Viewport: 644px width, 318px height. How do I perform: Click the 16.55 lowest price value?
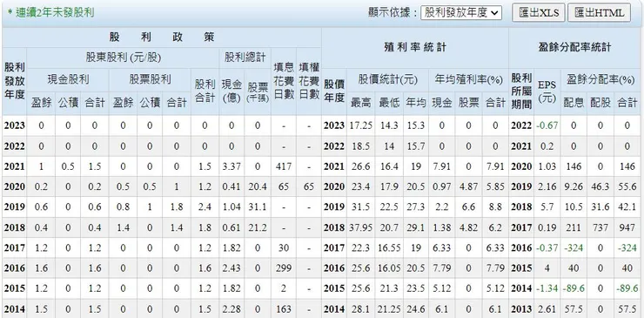pyautogui.click(x=388, y=247)
